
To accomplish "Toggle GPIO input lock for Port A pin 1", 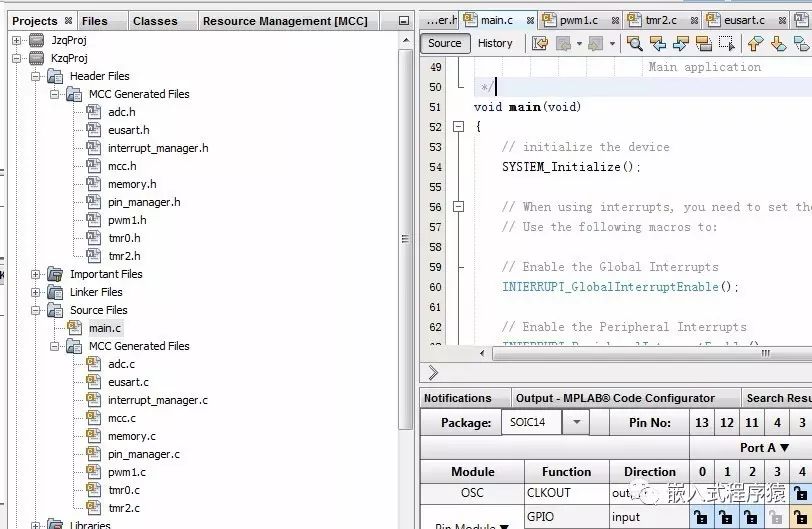I will [726, 517].
